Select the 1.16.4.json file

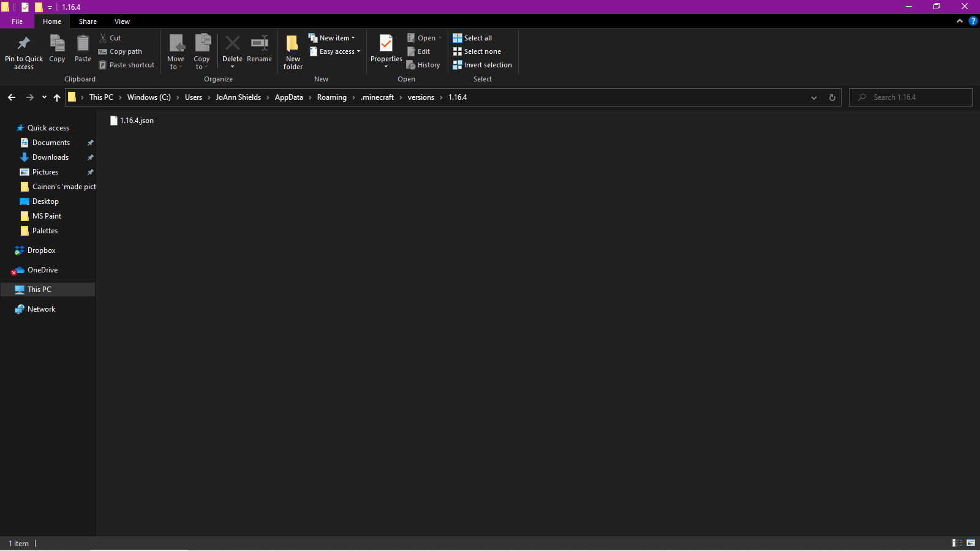[132, 121]
